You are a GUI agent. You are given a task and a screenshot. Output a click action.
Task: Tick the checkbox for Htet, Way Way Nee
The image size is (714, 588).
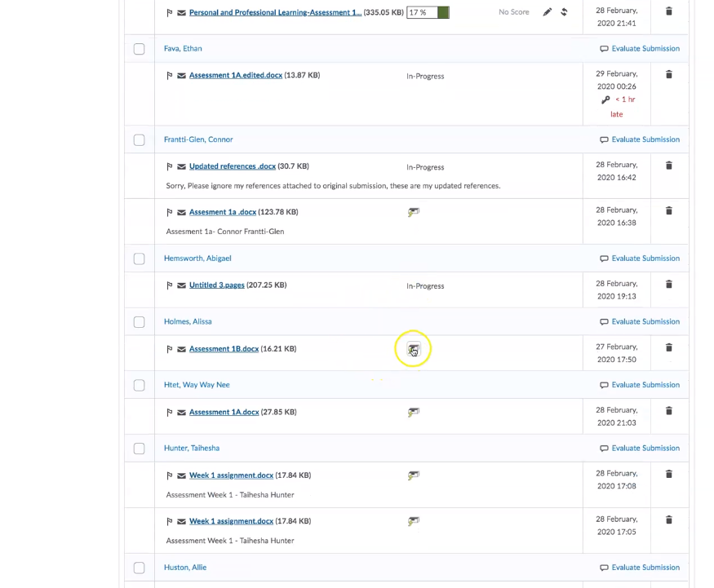(x=140, y=385)
